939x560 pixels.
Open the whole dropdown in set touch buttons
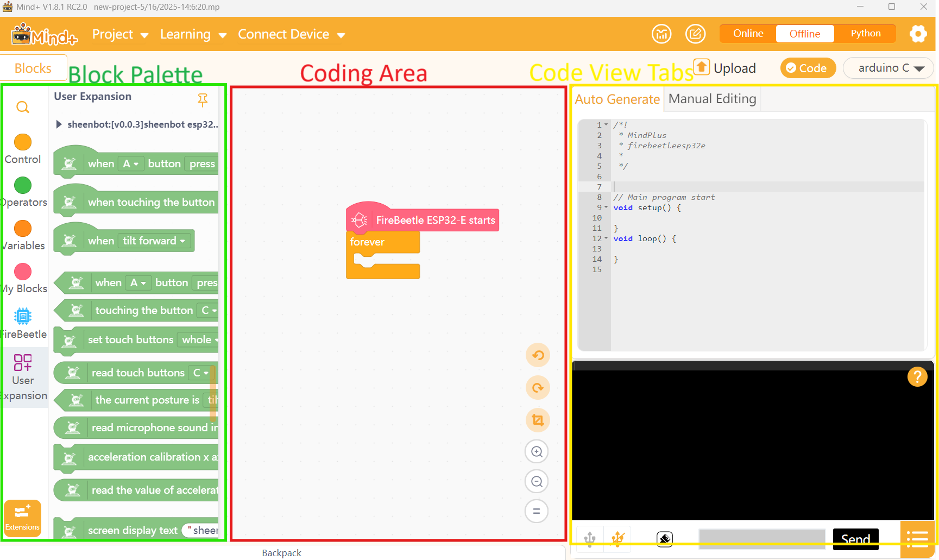coord(199,339)
